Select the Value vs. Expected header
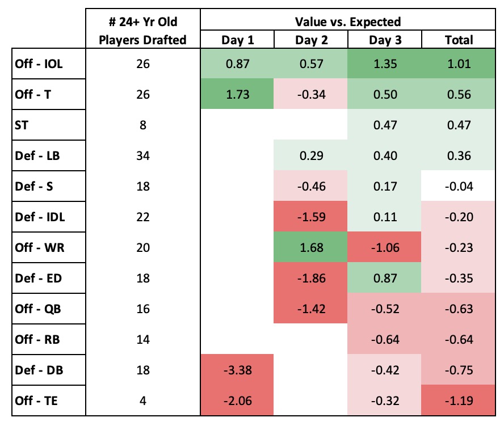 click(x=347, y=22)
